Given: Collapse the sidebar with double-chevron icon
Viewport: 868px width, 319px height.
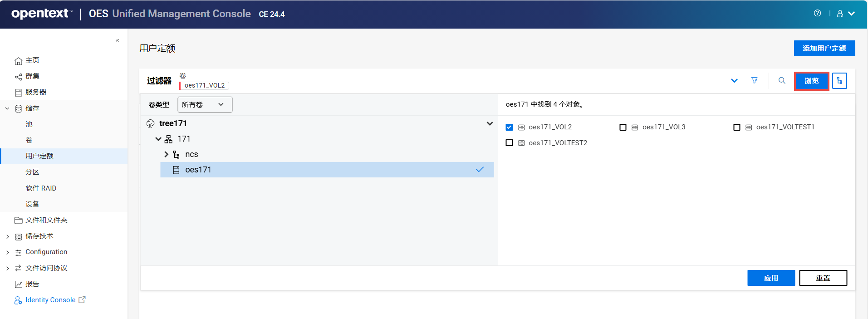Looking at the screenshot, I should tap(117, 40).
